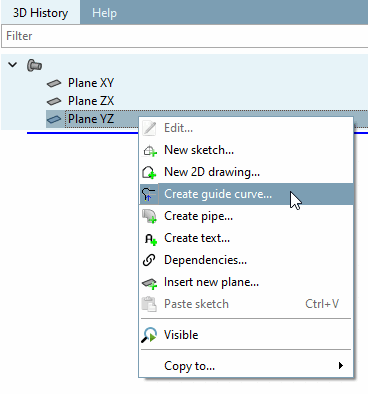
Task: Click into the Filter input field
Action: [x=185, y=36]
